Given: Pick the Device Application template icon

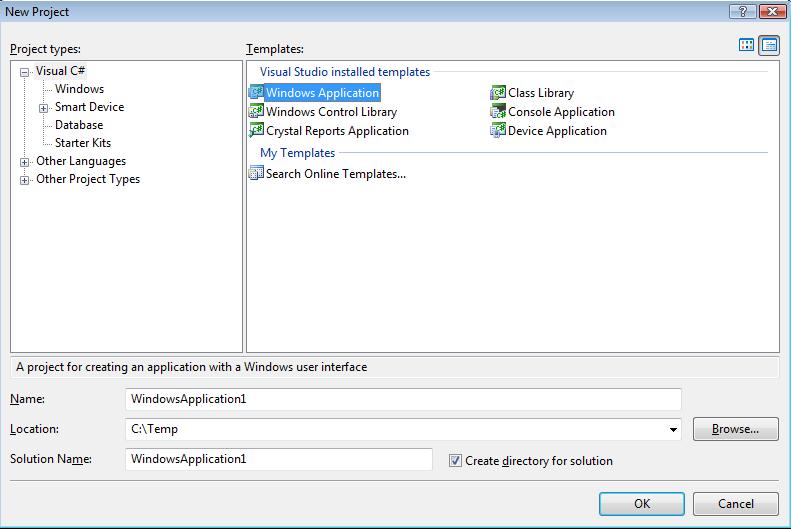Looking at the screenshot, I should coord(498,131).
